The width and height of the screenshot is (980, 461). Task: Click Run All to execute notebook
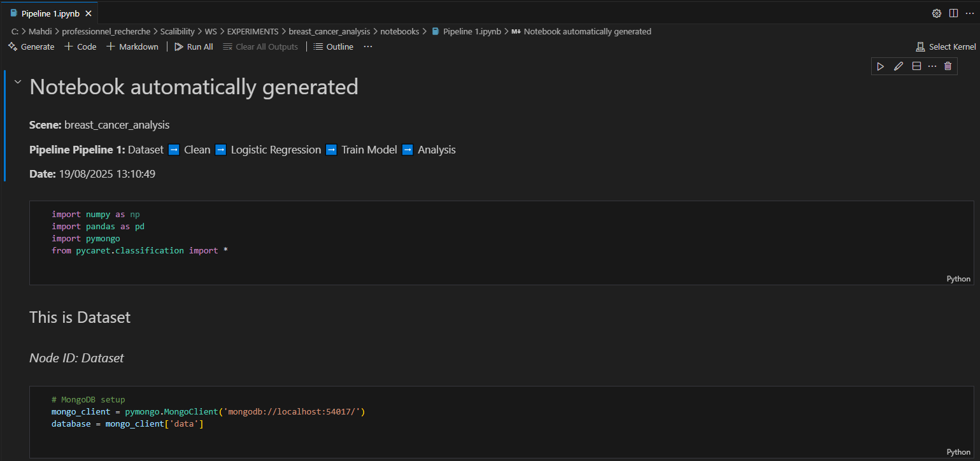(194, 46)
